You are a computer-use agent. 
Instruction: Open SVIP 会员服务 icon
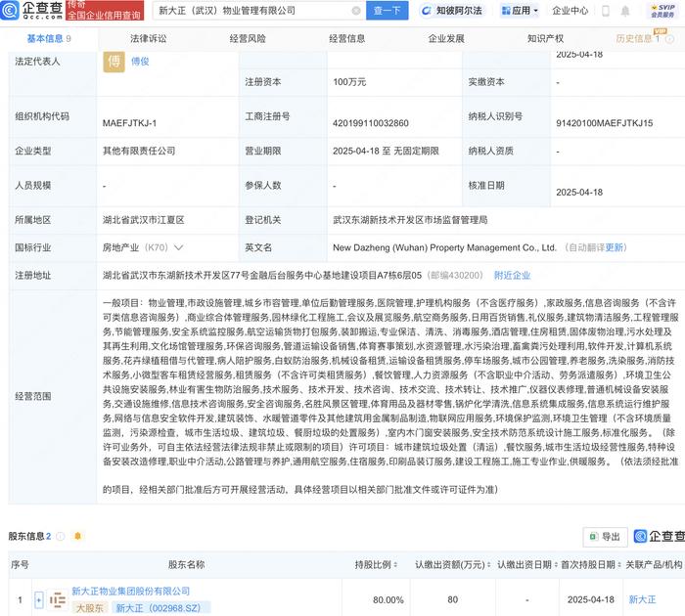click(662, 11)
